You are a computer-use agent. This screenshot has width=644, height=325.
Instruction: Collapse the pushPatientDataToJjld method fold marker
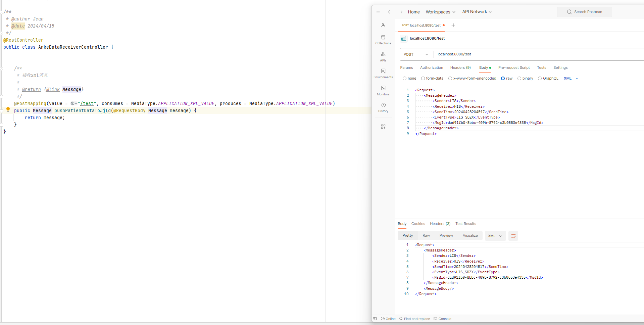tap(2, 111)
